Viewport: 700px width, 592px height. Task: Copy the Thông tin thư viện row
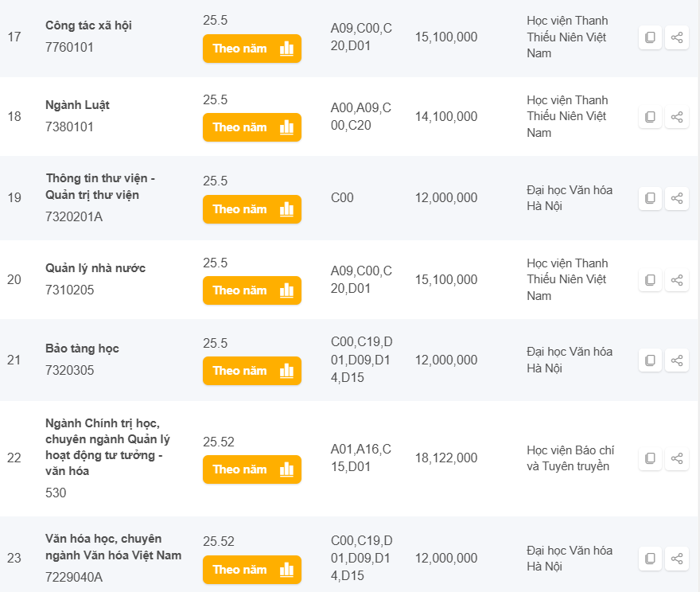(x=650, y=198)
